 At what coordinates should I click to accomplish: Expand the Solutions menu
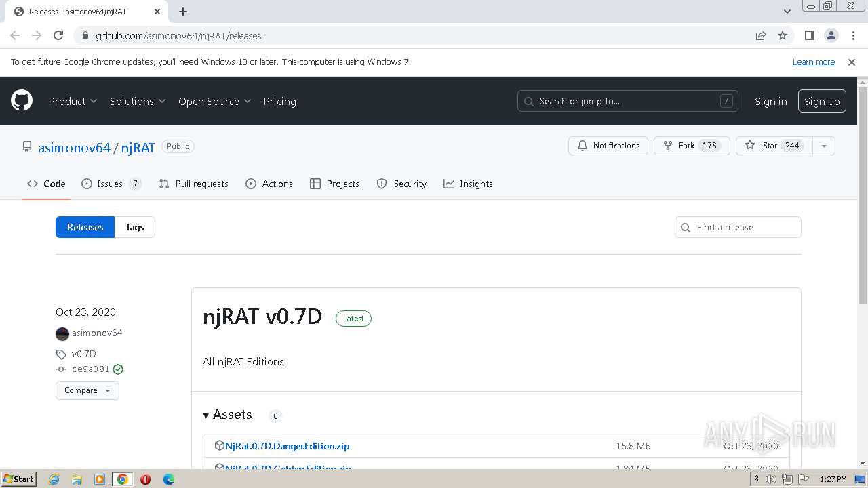click(x=138, y=101)
